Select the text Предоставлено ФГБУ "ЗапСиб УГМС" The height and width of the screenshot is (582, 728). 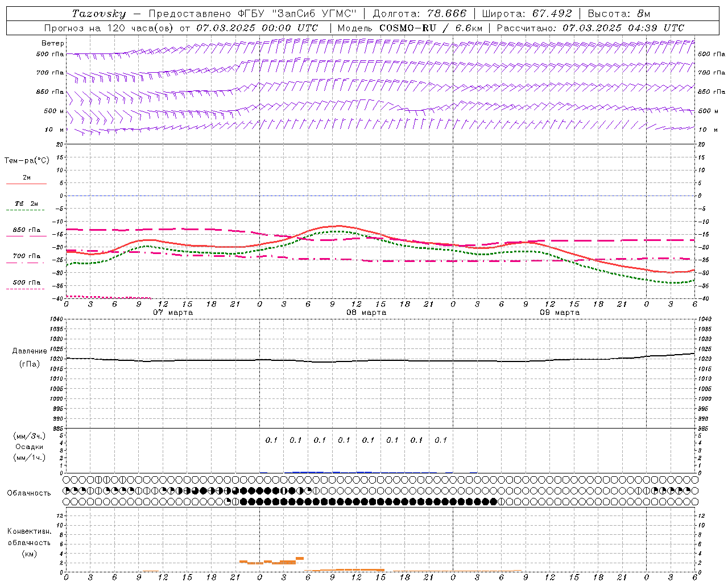click(251, 14)
